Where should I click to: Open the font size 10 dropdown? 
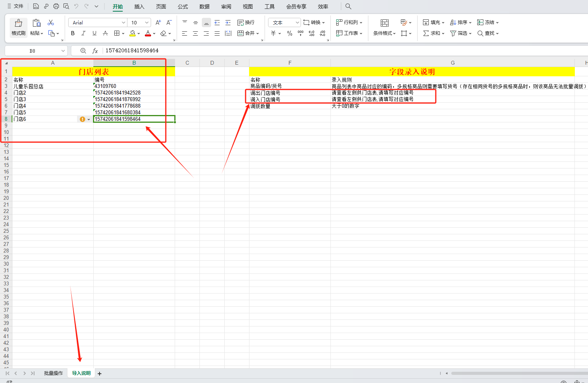tap(146, 22)
